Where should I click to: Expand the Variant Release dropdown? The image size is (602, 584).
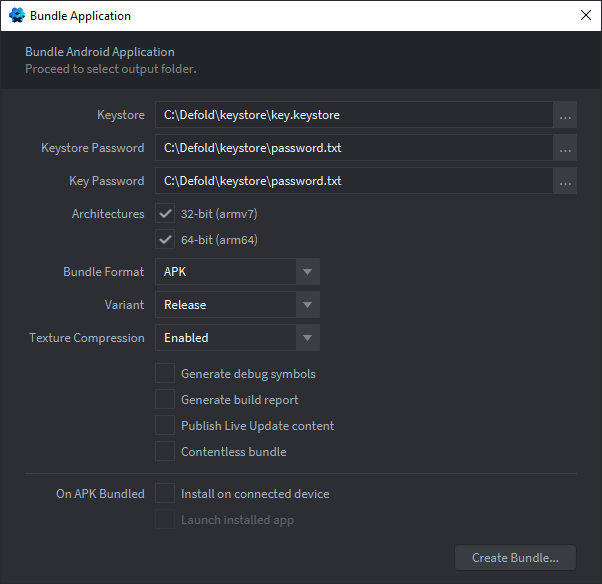point(308,305)
